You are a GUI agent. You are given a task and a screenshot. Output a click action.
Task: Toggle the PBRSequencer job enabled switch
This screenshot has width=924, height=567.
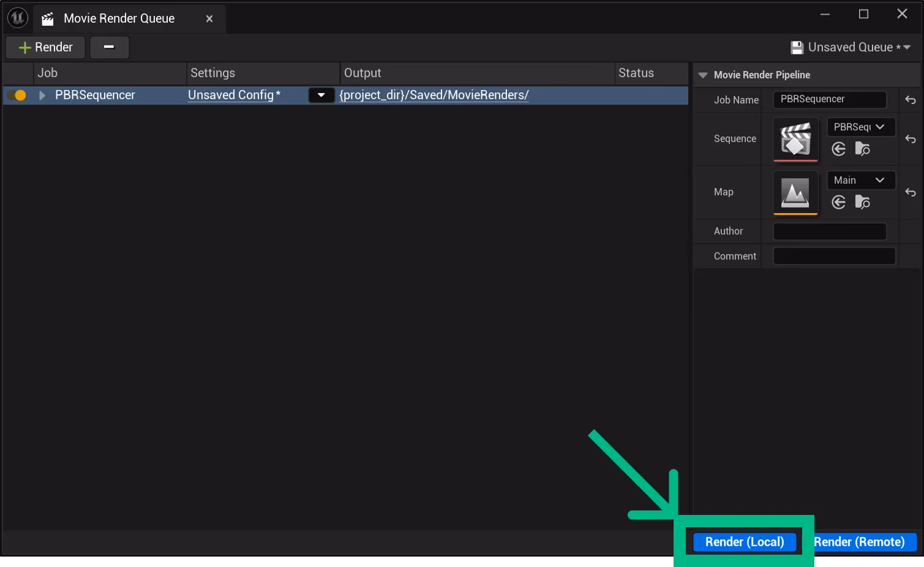[17, 95]
